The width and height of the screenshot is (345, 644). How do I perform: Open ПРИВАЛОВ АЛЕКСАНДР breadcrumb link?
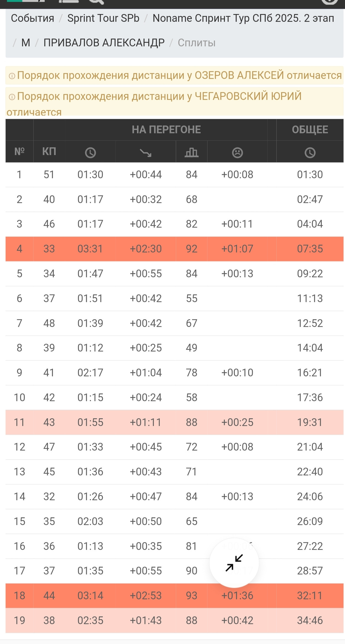pyautogui.click(x=104, y=43)
